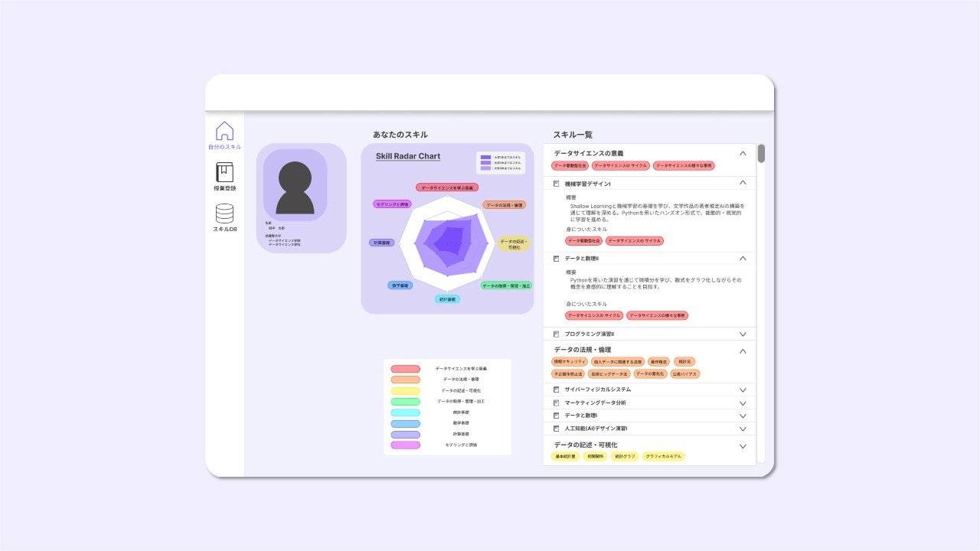Collapse the データの法規・倫理 section
The image size is (980, 551).
[742, 350]
